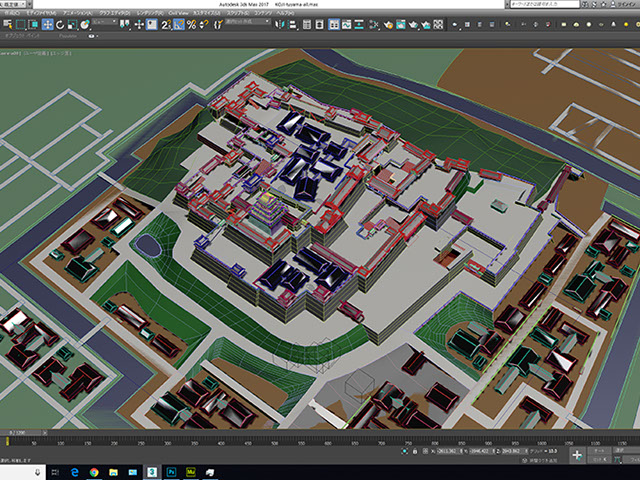Select the Move tool in main toolbar
This screenshot has height=480, width=640.
tap(47, 24)
